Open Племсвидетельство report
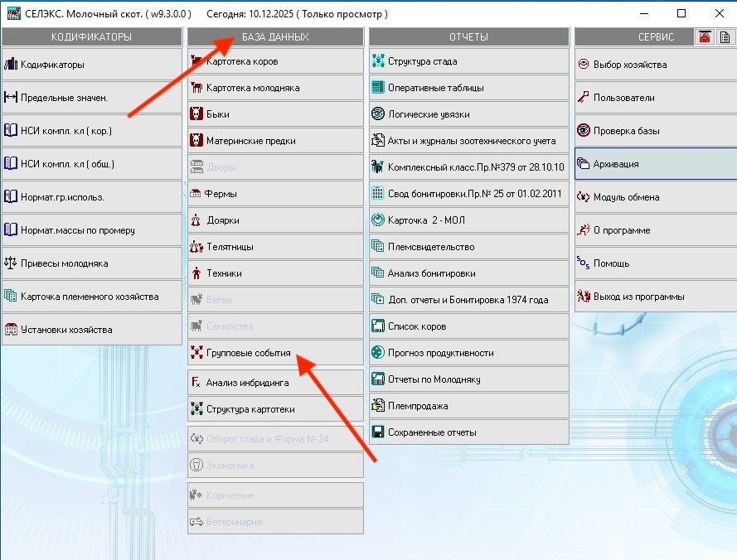The height and width of the screenshot is (560, 737). click(469, 247)
